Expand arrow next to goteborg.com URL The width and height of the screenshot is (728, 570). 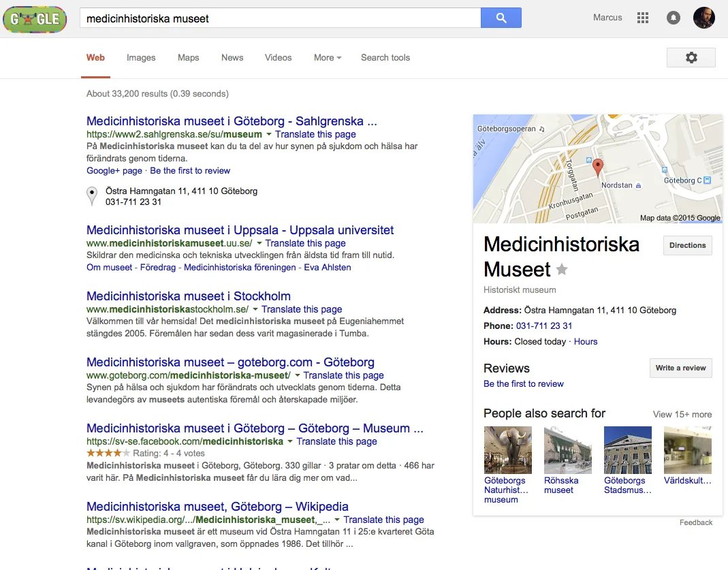tap(297, 375)
